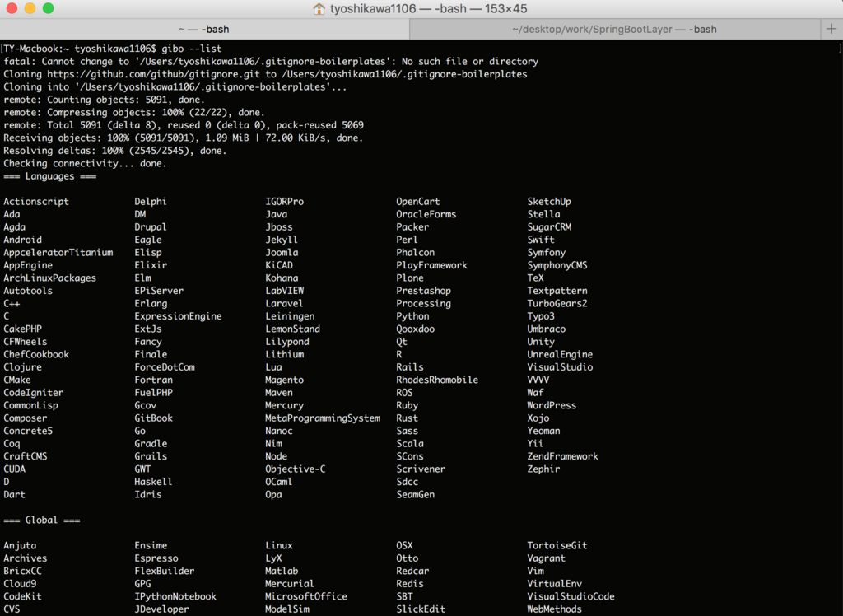Click 'Jekyll' entry
The height and width of the screenshot is (616, 843).
tap(282, 240)
